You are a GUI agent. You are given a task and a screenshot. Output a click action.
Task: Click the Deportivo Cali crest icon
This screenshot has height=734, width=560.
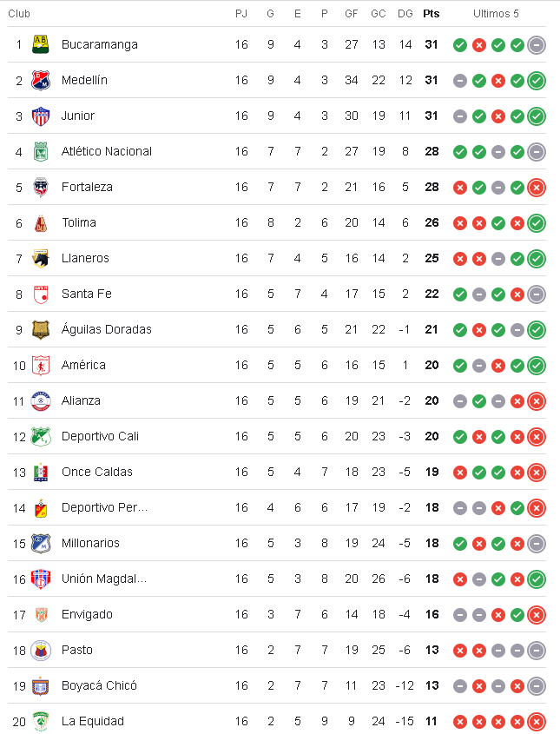point(41,436)
